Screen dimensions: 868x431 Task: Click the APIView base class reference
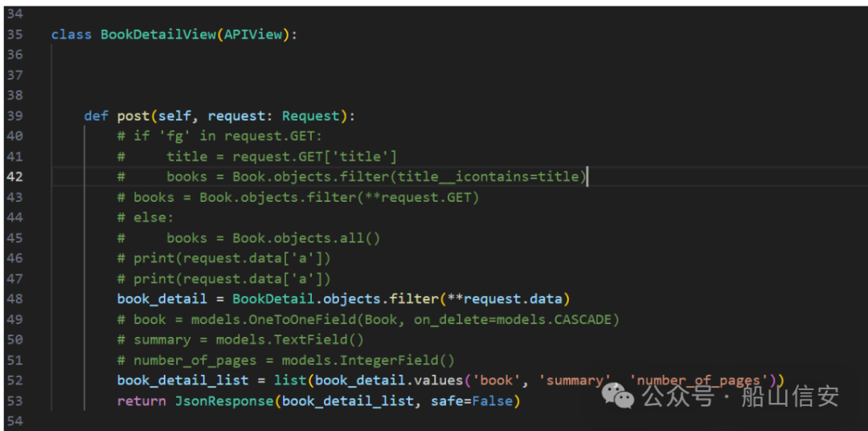[253, 35]
